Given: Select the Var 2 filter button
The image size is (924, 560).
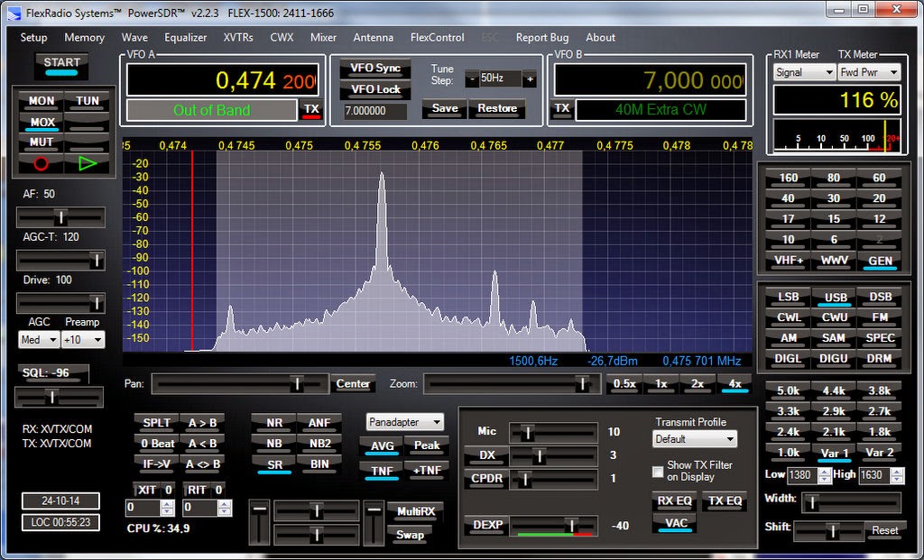Looking at the screenshot, I should tap(879, 453).
